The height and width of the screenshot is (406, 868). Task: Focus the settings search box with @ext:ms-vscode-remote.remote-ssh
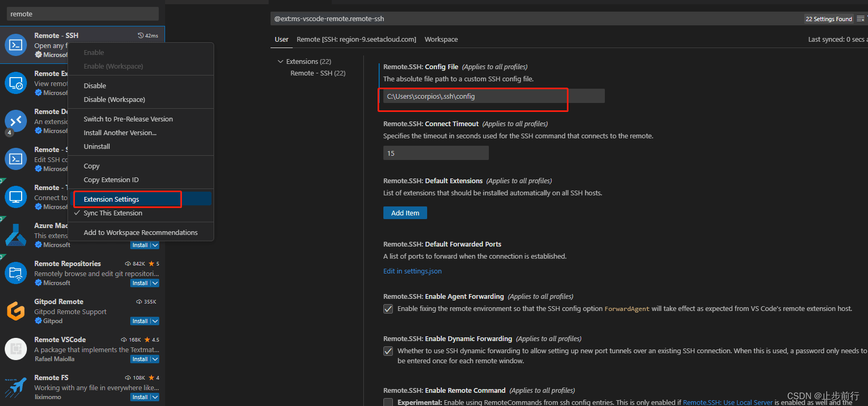pyautogui.click(x=536, y=18)
